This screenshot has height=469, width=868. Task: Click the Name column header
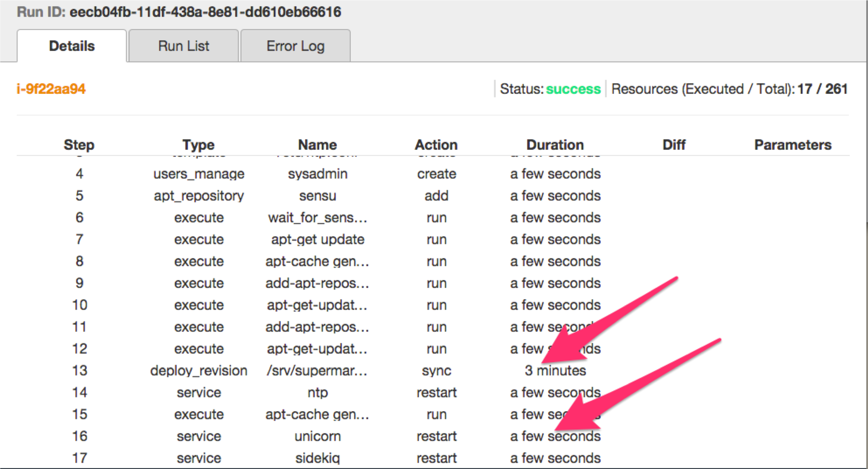[317, 145]
